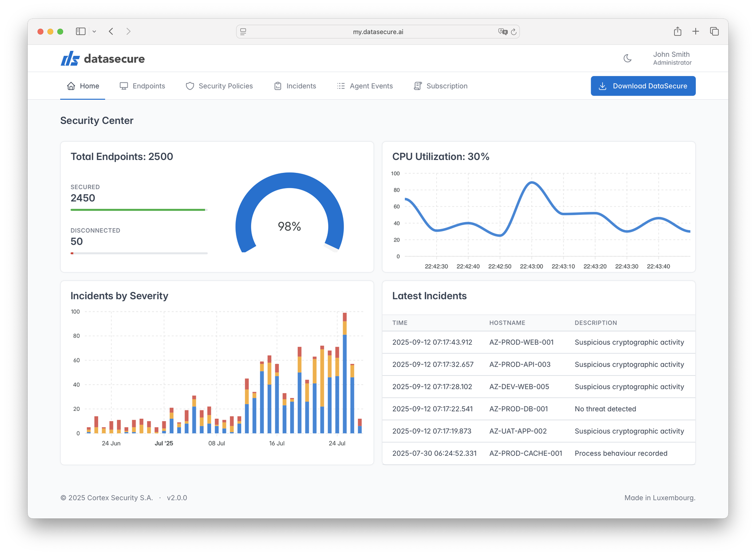Click the version v2.0.0 footer text
The width and height of the screenshot is (756, 555).
click(177, 498)
